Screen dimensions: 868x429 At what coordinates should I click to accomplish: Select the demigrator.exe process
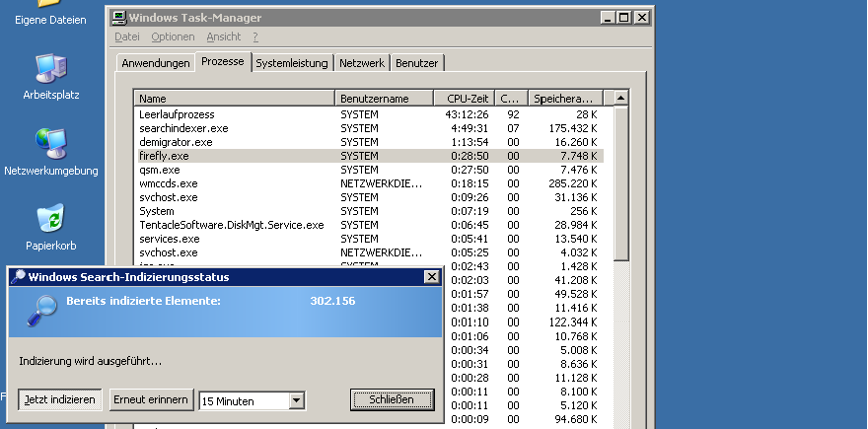370,142
